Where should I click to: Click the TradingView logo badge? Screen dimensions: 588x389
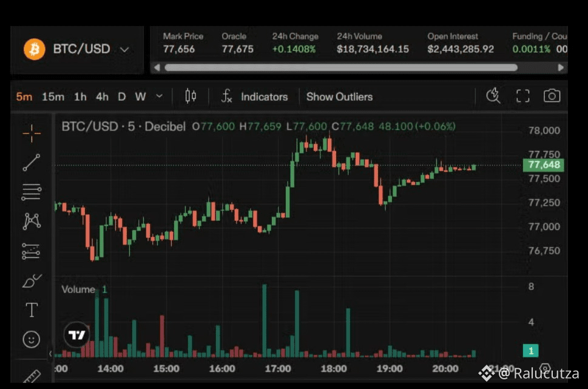77,334
